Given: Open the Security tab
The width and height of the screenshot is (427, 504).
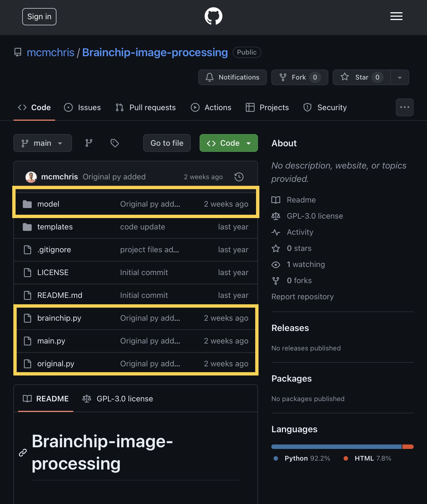Looking at the screenshot, I should (x=325, y=107).
